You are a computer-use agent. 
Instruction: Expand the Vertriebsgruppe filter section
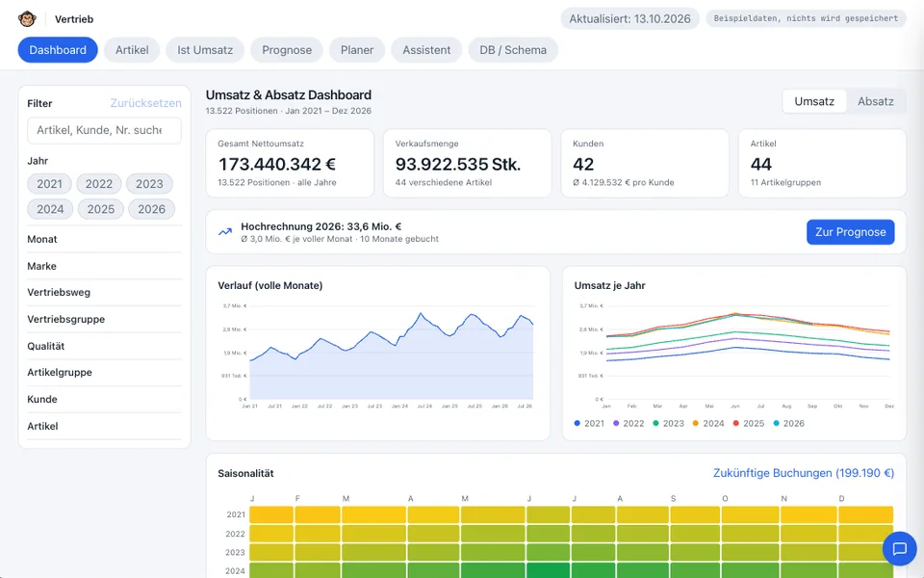tap(104, 319)
